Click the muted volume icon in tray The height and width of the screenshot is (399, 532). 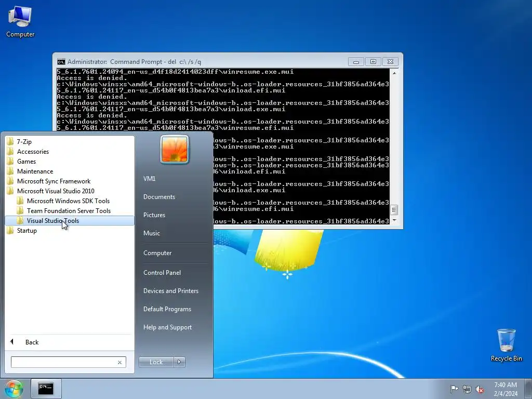[x=480, y=389]
